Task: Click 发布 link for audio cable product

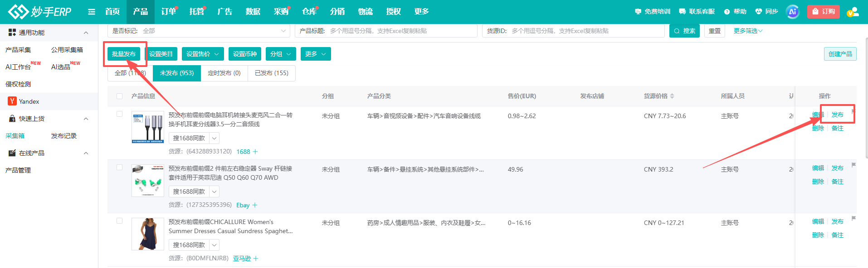Action: pos(837,115)
